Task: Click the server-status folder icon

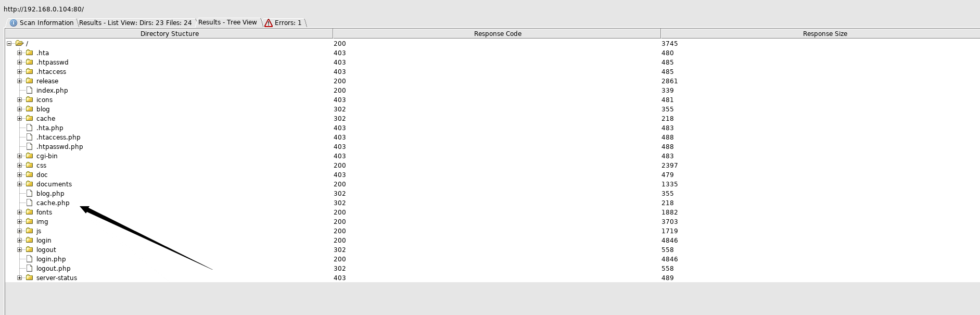Action: coord(30,278)
